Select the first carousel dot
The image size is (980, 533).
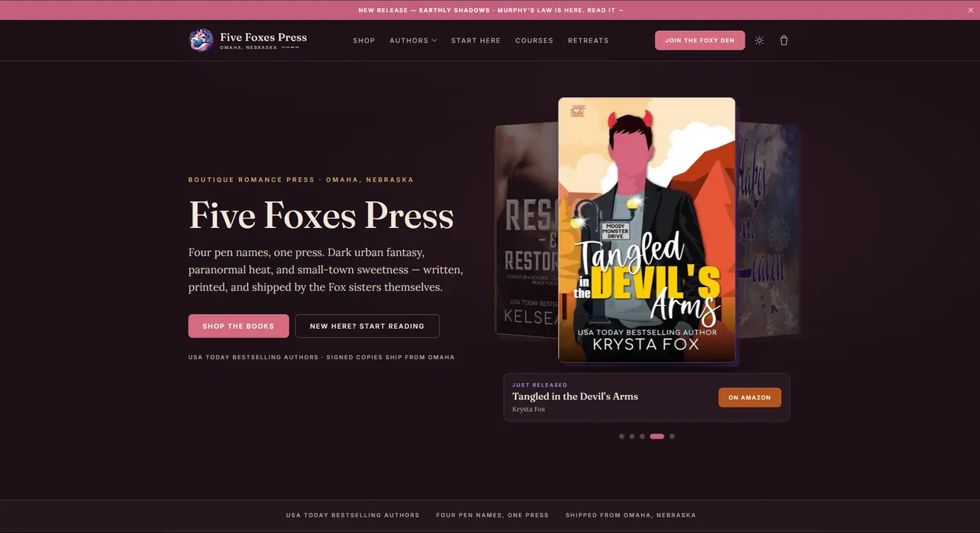621,436
